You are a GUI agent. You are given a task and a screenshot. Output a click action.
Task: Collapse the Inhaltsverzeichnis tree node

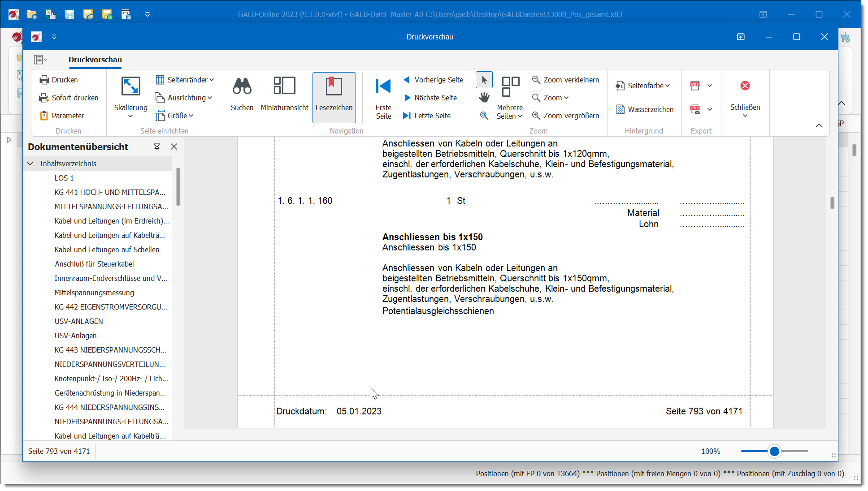pos(30,164)
